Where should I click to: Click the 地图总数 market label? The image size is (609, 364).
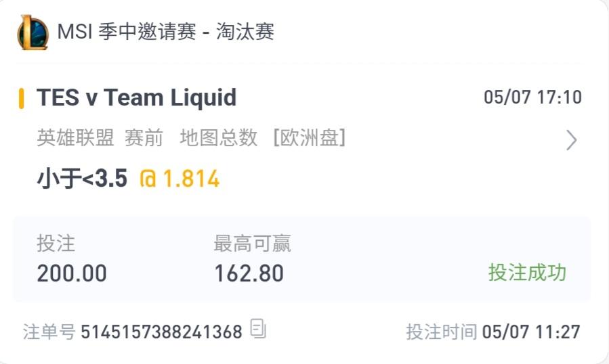pyautogui.click(x=219, y=138)
